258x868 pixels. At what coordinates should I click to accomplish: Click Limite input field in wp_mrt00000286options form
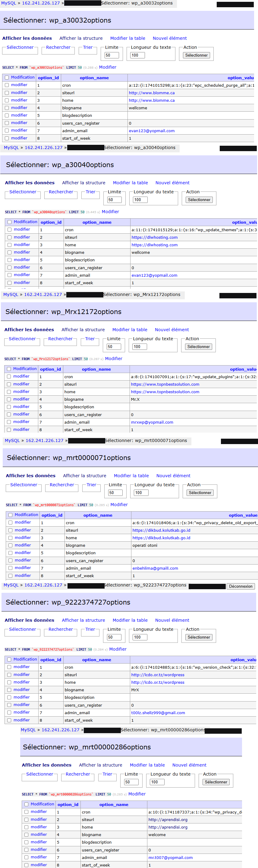pos(131,782)
